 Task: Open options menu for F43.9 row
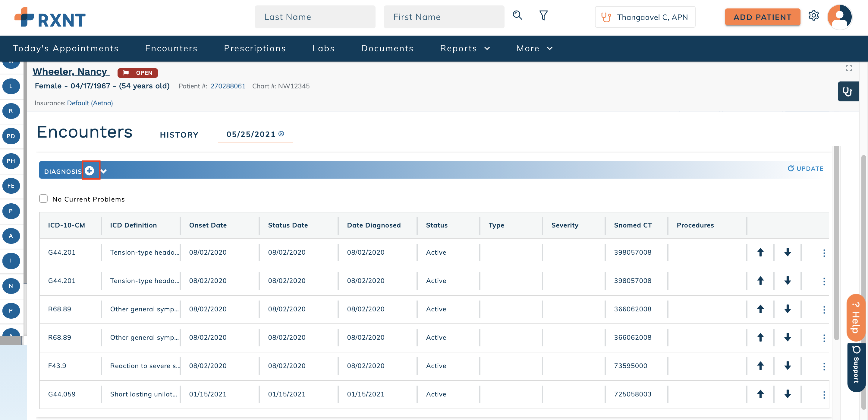tap(824, 366)
